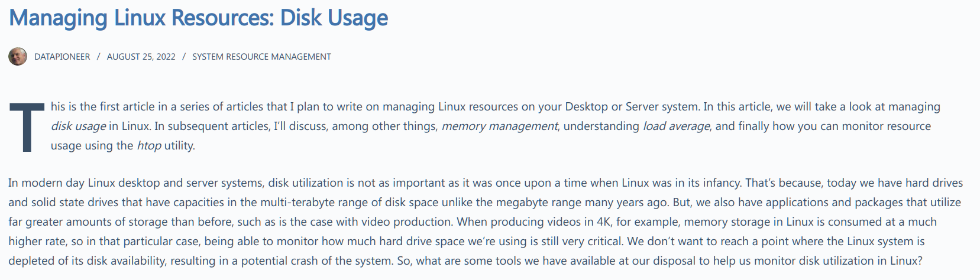The height and width of the screenshot is (280, 980).
Task: Click the phrase 'potential crash of the system'
Action: pos(324,261)
